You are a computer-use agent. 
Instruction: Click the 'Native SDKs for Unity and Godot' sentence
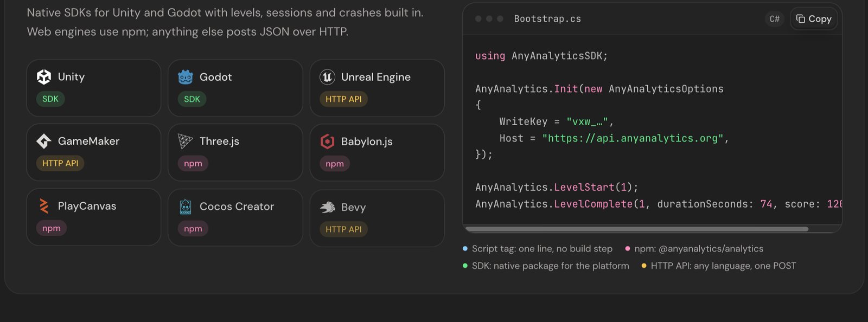(225, 12)
